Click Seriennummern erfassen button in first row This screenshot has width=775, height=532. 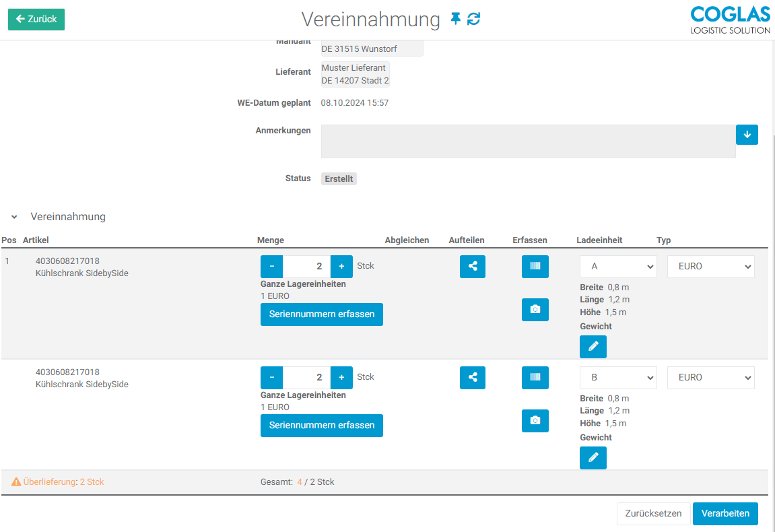(x=322, y=314)
